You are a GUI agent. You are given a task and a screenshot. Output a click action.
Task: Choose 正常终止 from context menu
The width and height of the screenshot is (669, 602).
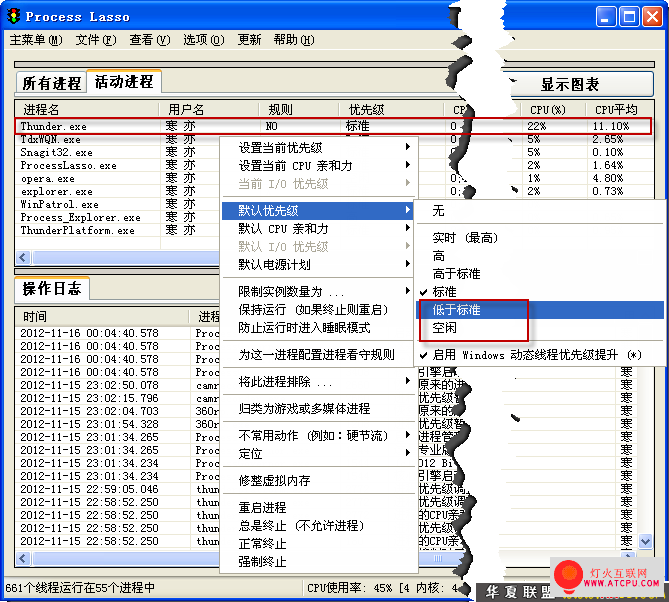click(x=317, y=544)
